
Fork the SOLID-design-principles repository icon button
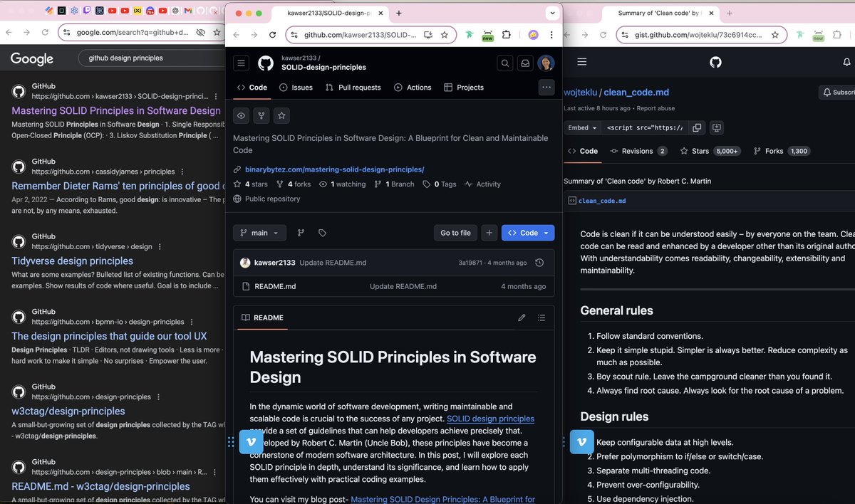[261, 115]
